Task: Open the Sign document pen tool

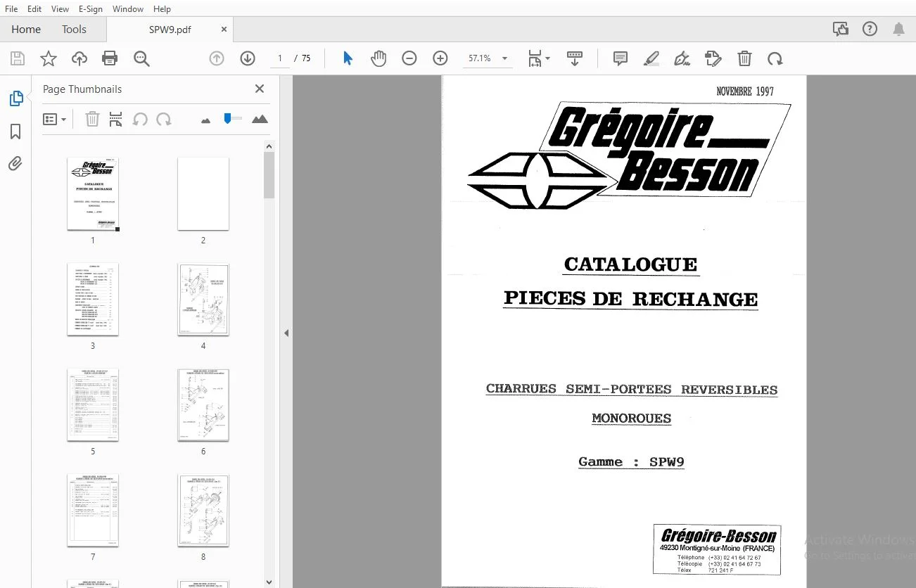Action: pos(682,58)
